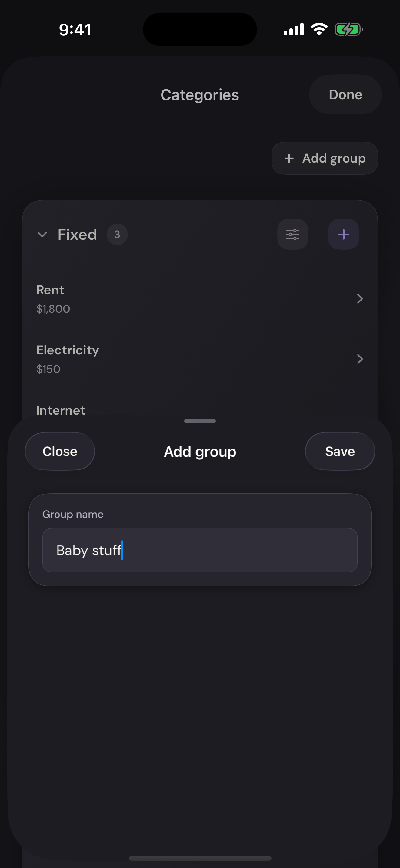Tap the sheet drag handle
The width and height of the screenshot is (400, 868).
pos(200,421)
